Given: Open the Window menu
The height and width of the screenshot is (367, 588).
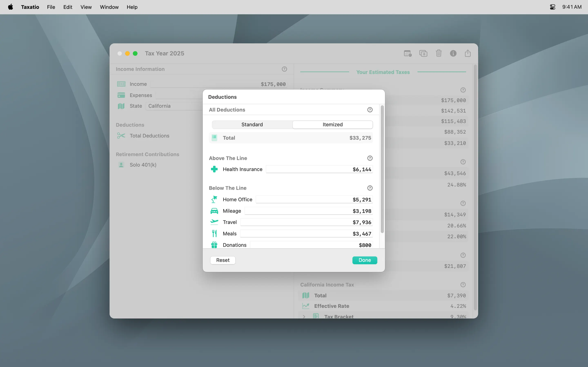Looking at the screenshot, I should pyautogui.click(x=109, y=7).
